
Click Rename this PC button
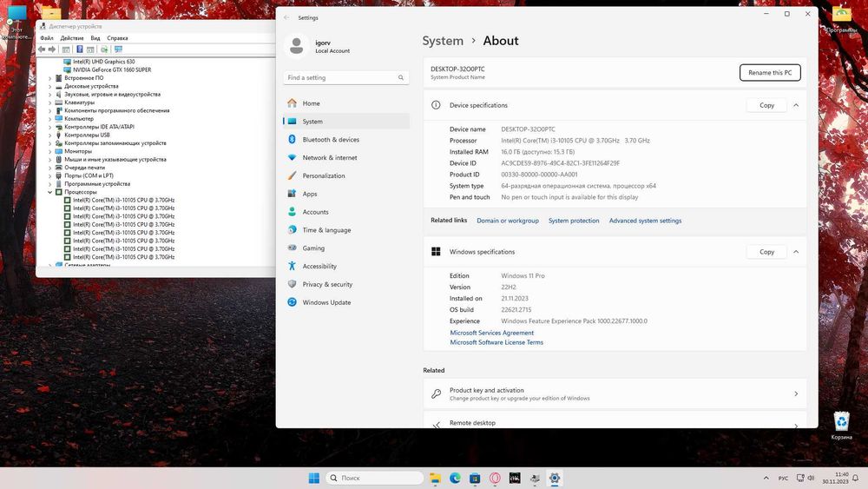pyautogui.click(x=770, y=73)
